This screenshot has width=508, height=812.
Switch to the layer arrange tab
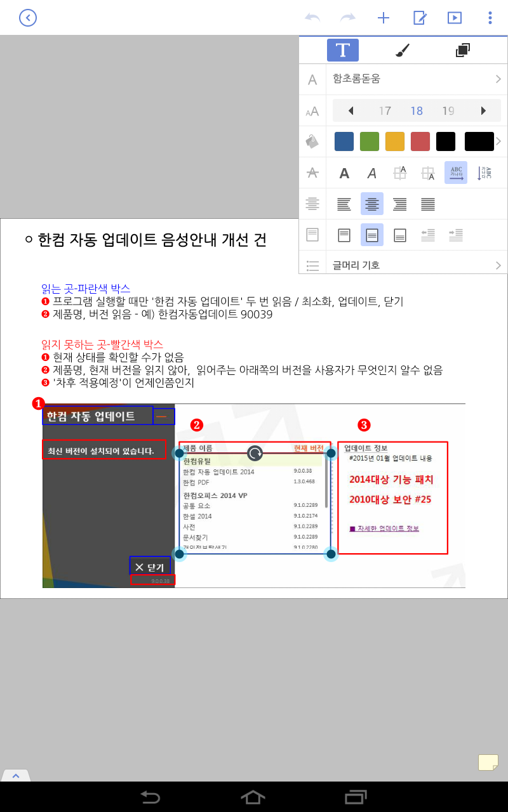coord(463,50)
